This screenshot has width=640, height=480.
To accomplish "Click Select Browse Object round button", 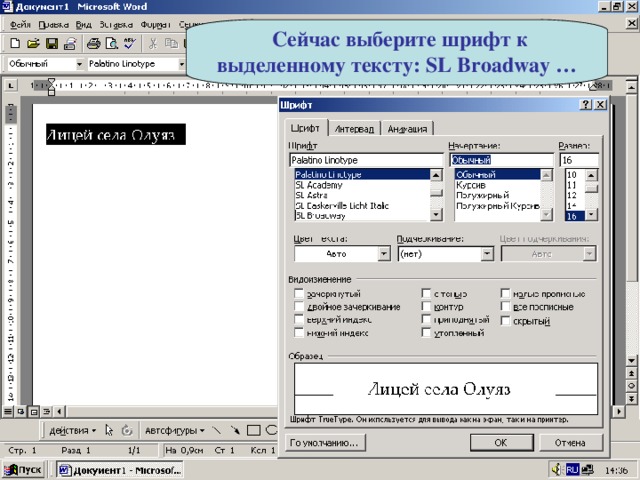I will tap(631, 386).
